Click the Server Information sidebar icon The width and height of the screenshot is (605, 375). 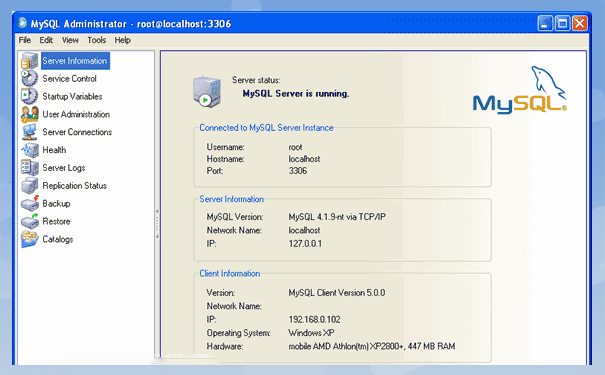[29, 61]
